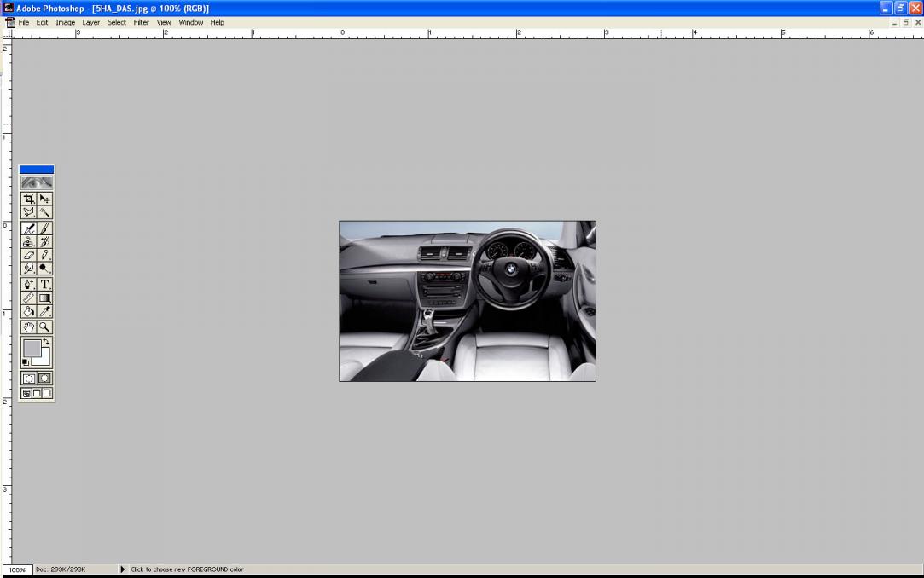This screenshot has height=578, width=924.
Task: Open the Window menu
Action: tap(190, 22)
